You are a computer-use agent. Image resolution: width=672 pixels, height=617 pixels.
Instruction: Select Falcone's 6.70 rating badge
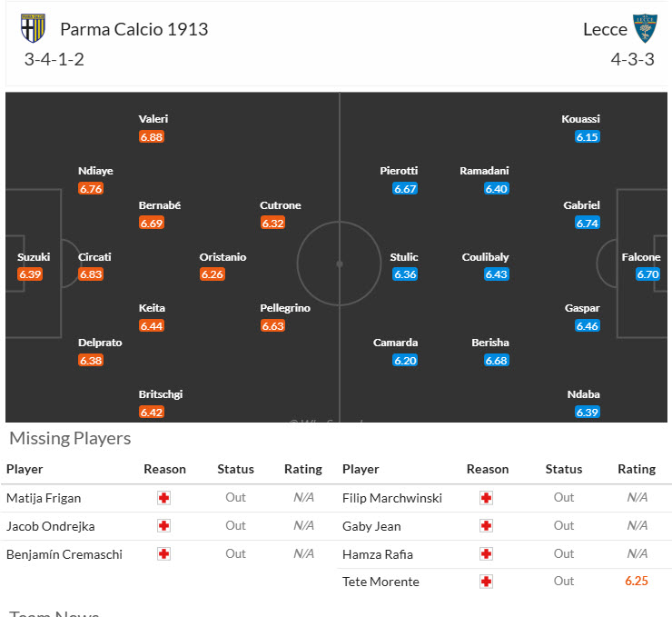tap(647, 274)
